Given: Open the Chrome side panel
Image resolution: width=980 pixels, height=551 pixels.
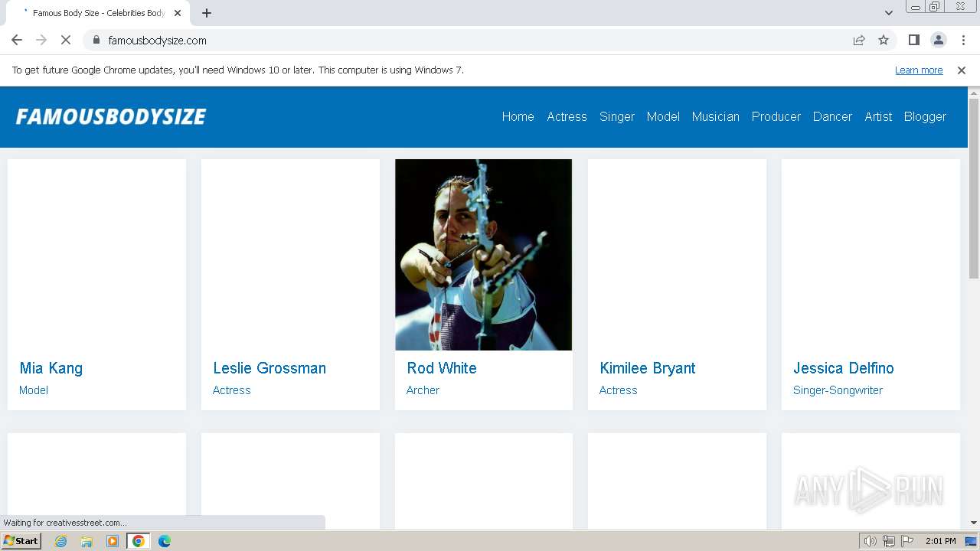Looking at the screenshot, I should tap(913, 40).
